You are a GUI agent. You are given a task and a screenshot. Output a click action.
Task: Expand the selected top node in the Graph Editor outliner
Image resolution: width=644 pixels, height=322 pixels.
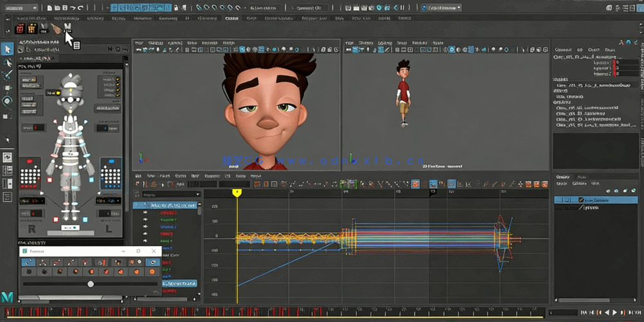[137, 206]
